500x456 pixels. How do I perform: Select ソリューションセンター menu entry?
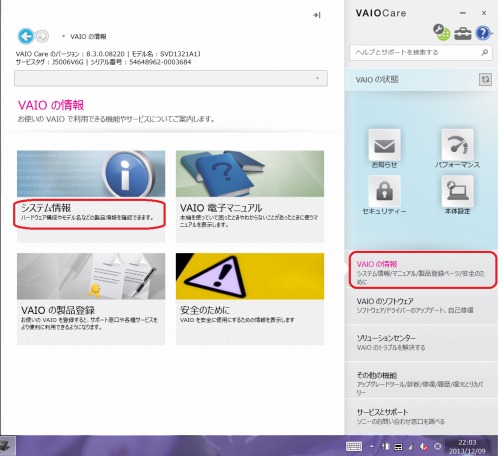421,343
